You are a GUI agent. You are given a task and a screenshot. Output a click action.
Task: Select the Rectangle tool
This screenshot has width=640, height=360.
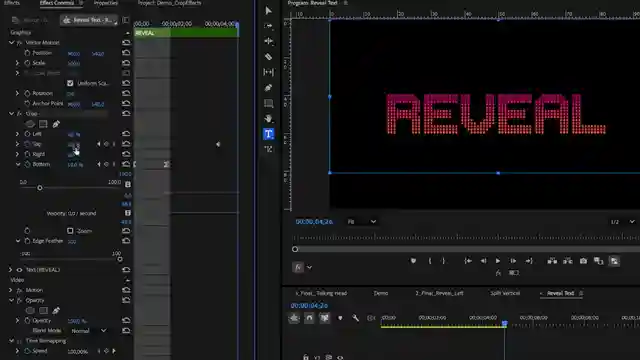[x=268, y=103]
